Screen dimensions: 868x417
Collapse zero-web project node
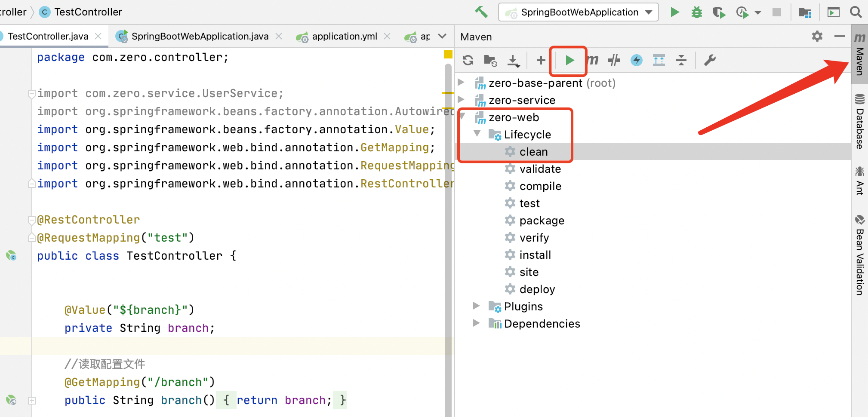click(x=463, y=115)
